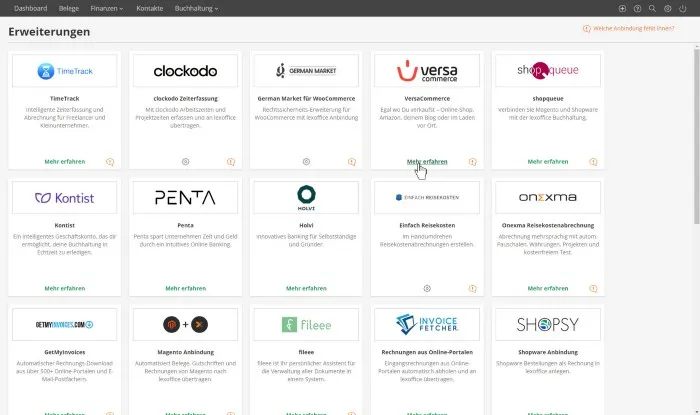Open help via question mark icon
Screen dimensions: 700x415
click(x=638, y=8)
